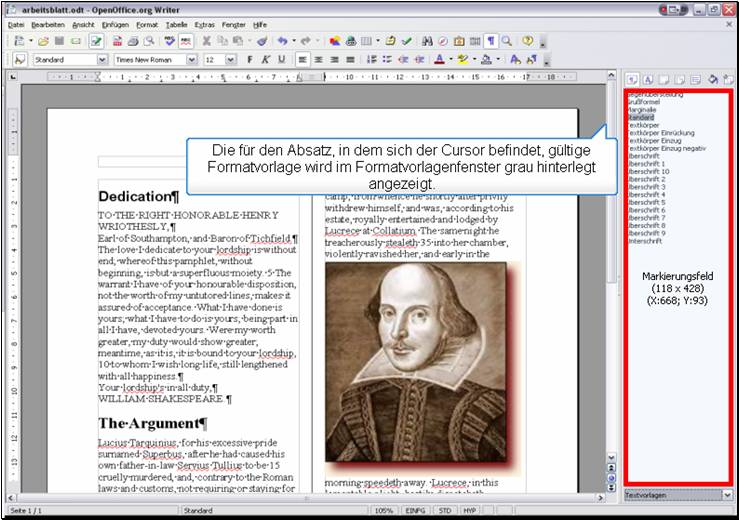Screen dimensions: 739x520
Task: Click the Save document icon
Action: coord(61,42)
